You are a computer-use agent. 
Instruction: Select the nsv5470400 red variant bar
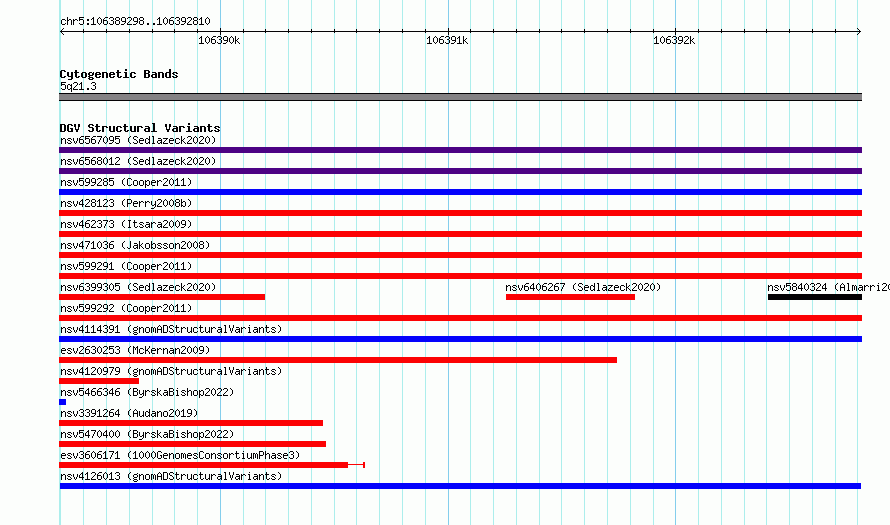pos(192,444)
